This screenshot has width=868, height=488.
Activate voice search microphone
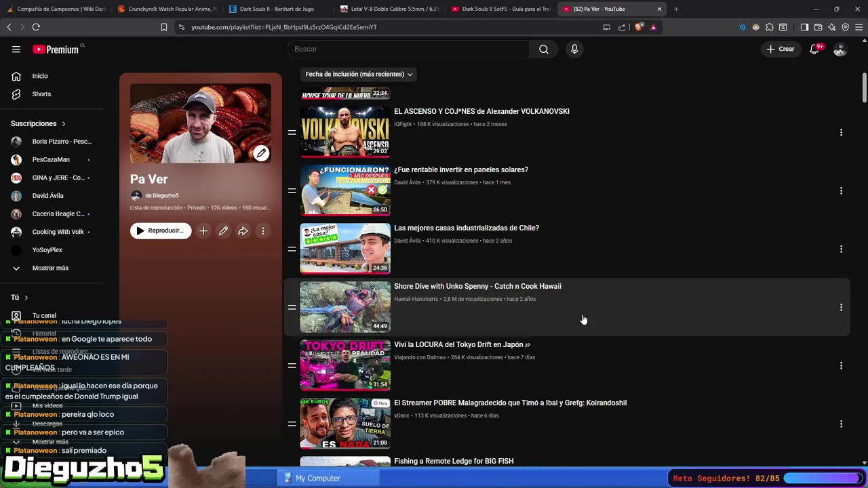coord(574,49)
